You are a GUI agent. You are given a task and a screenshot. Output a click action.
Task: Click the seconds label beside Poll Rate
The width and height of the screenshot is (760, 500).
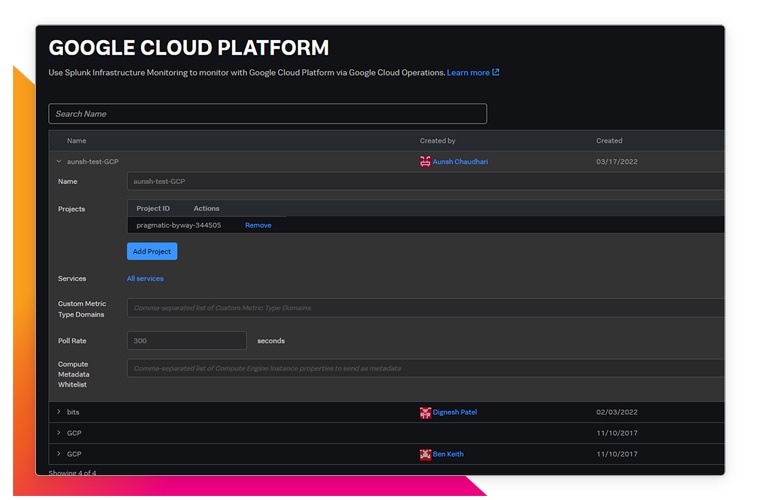click(271, 341)
